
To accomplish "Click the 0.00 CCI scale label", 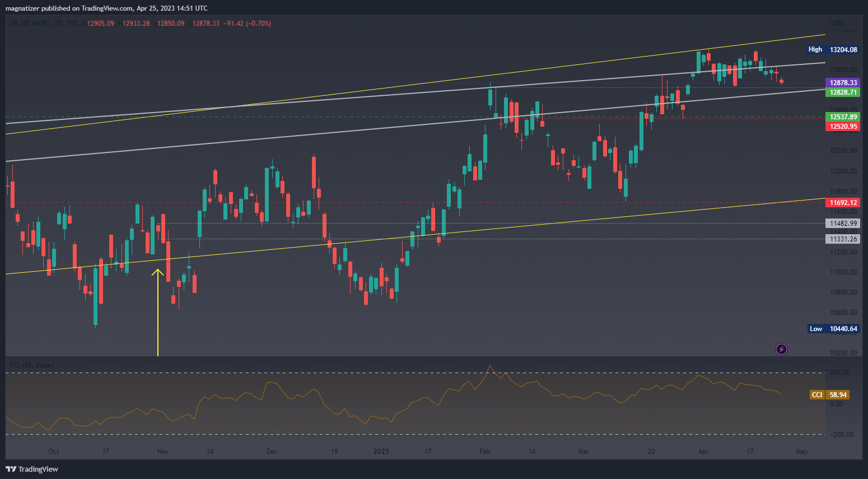I will (x=836, y=404).
